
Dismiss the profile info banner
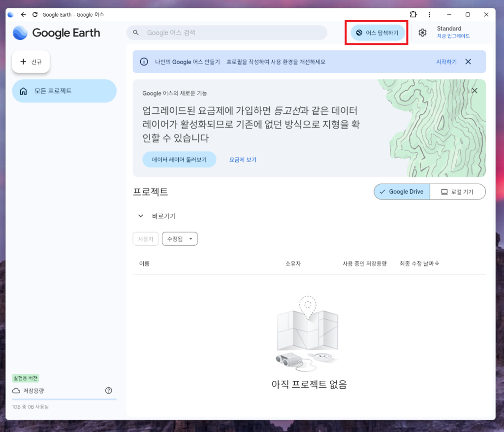click(468, 62)
